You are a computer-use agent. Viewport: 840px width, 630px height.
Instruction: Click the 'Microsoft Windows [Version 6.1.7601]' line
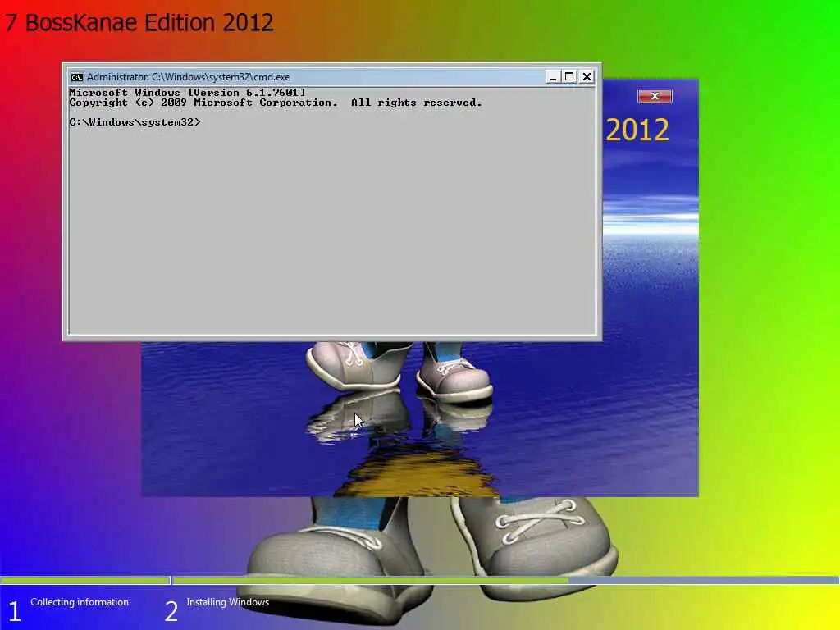pyautogui.click(x=188, y=93)
